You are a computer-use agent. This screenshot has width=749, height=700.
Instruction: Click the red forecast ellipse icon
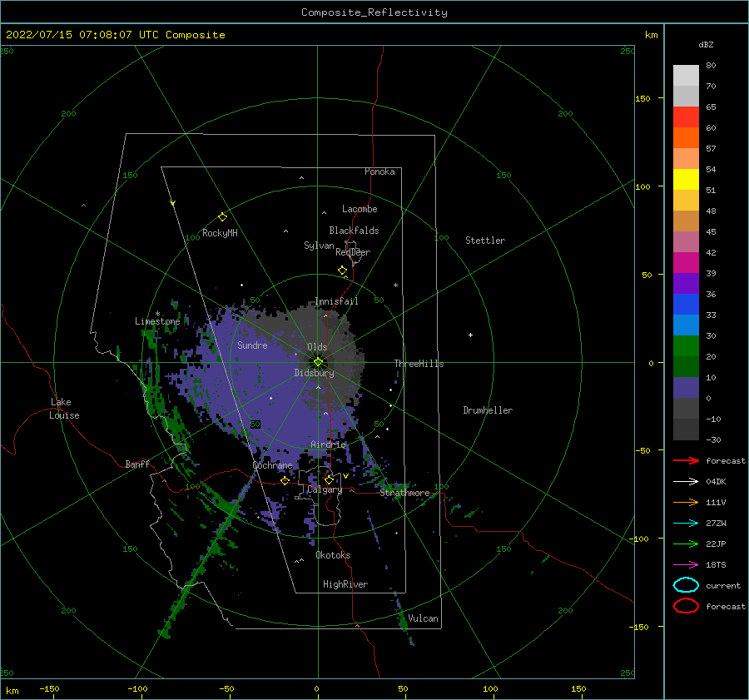click(686, 606)
